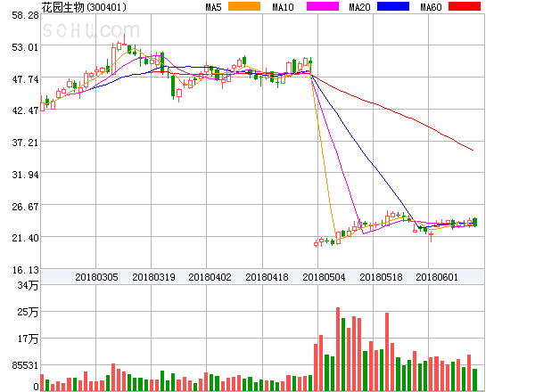This screenshot has width=535, height=392.
Task: Click the 20180504 date label
Action: coord(324,277)
